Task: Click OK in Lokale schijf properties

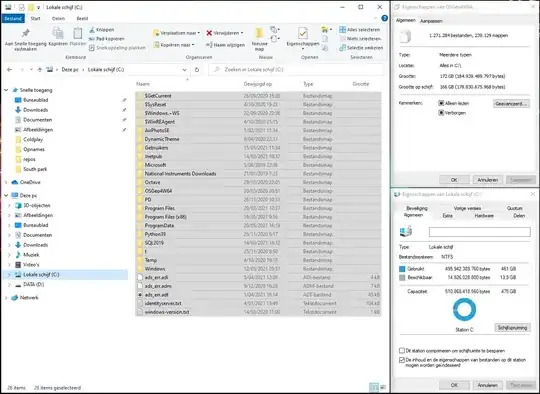Action: click(x=454, y=385)
